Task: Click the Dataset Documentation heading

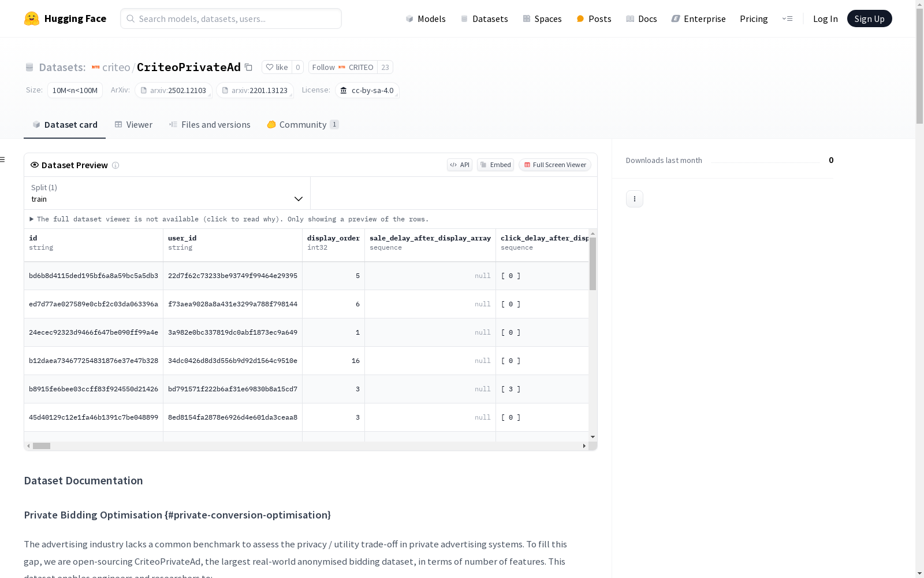Action: click(x=83, y=481)
